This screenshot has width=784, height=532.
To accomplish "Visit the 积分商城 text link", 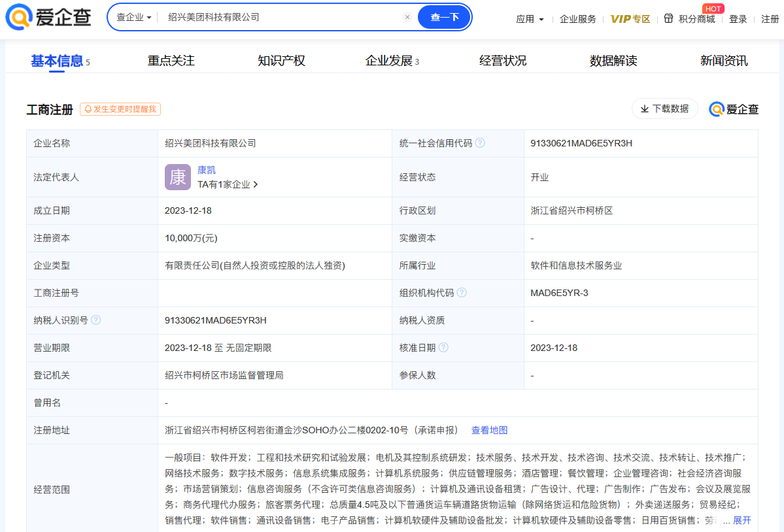I will click(696, 19).
